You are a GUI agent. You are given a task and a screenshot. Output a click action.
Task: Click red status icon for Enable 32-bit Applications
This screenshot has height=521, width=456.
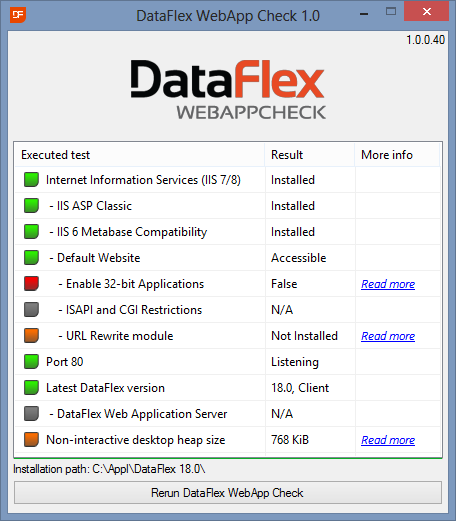31,284
